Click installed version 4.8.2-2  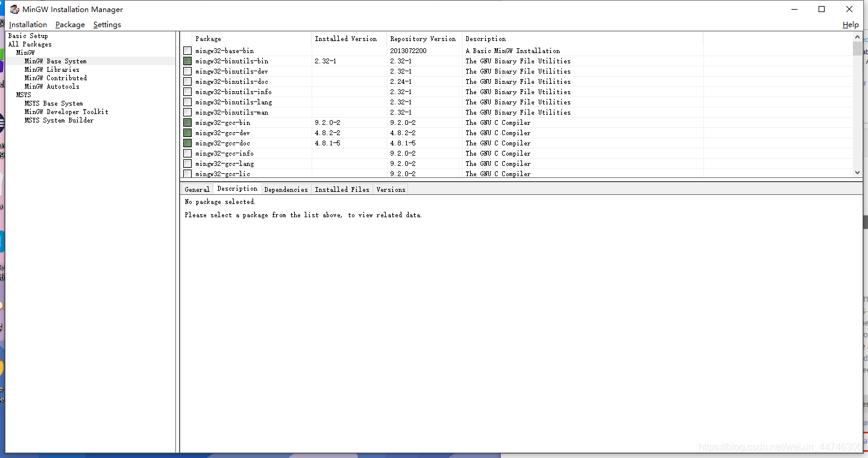tap(327, 133)
